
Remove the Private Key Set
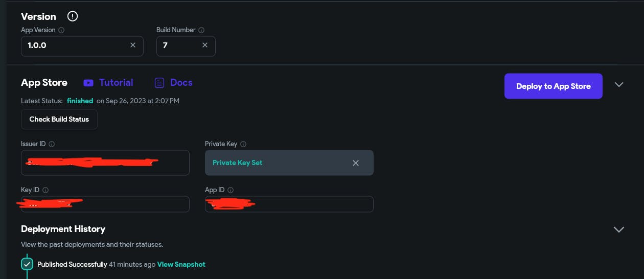356,163
